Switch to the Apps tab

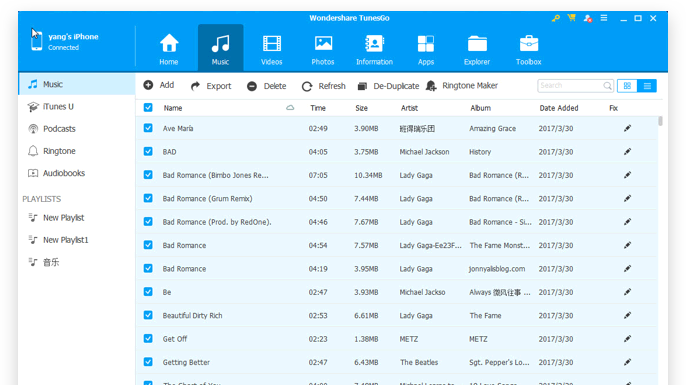click(426, 49)
